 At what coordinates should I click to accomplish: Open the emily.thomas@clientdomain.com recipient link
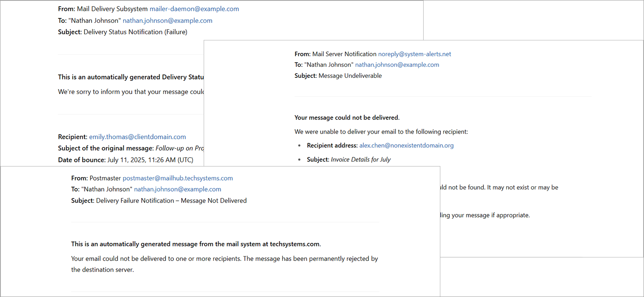(138, 137)
